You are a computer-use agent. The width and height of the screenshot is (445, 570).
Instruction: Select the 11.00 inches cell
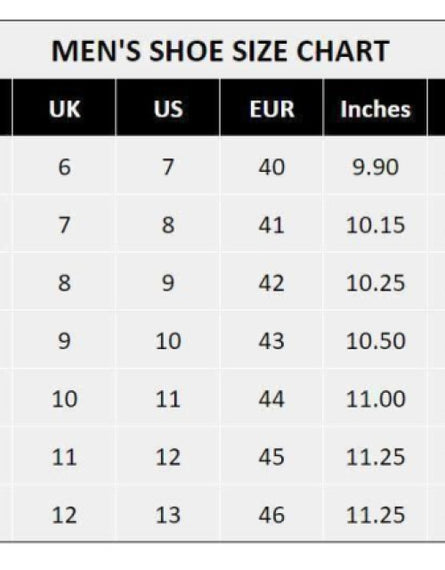375,398
